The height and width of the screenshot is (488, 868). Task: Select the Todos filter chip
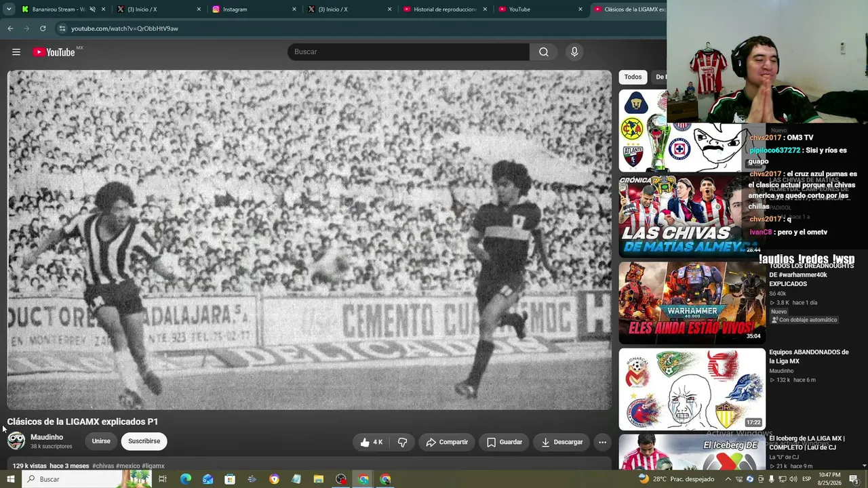tap(633, 77)
